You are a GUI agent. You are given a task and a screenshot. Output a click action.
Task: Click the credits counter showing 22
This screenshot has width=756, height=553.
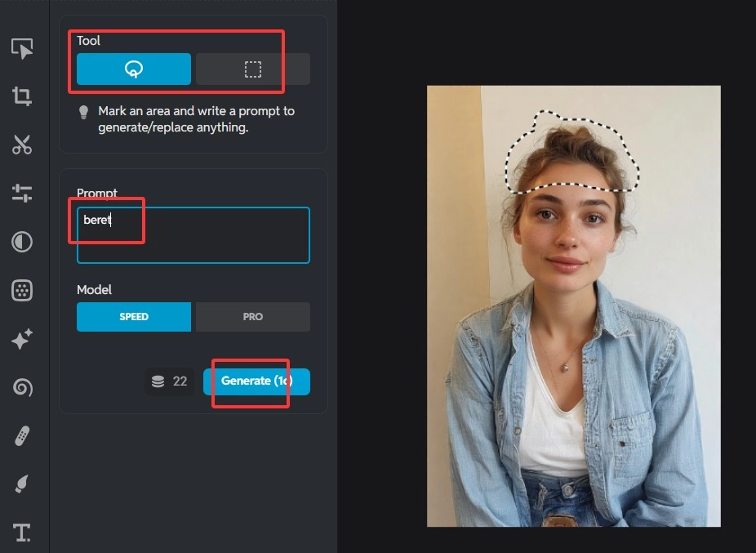coord(170,381)
